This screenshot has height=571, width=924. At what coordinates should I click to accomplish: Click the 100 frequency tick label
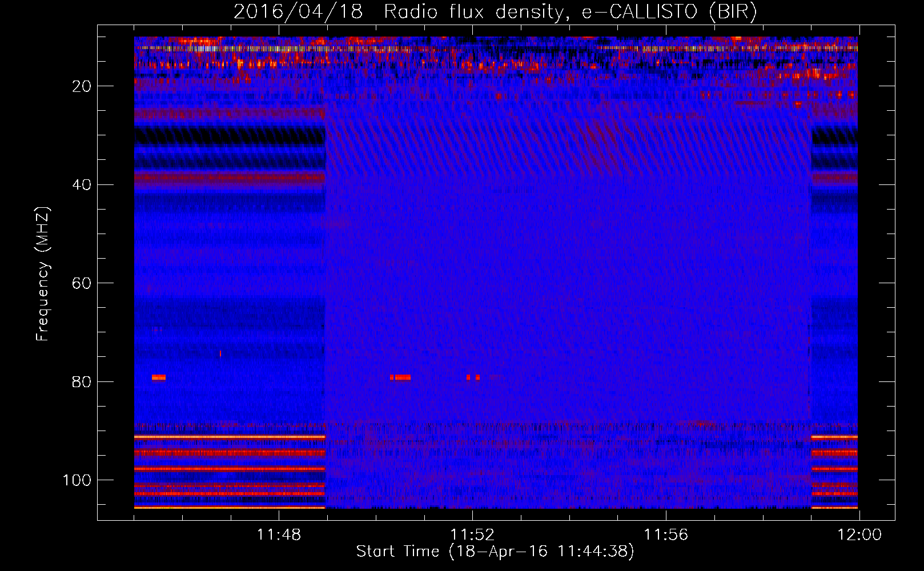pos(77,480)
